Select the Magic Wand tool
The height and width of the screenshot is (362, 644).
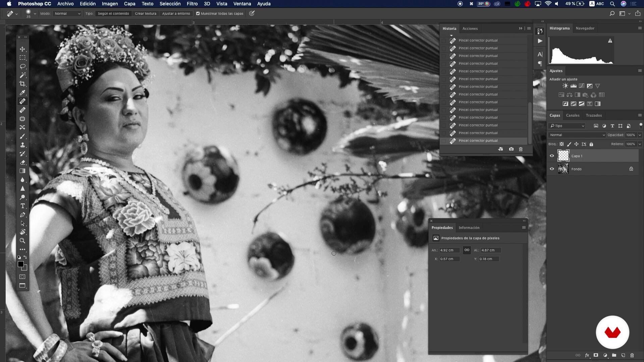(x=22, y=75)
